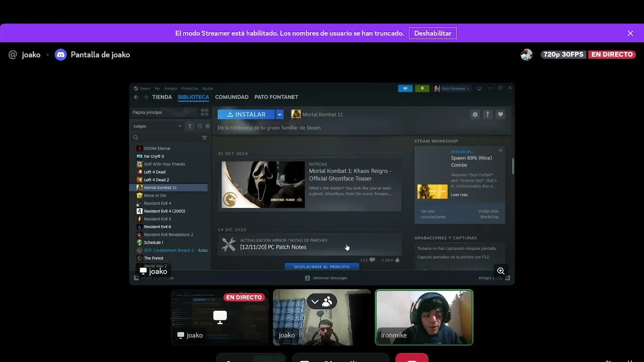Select Resident Evil Revelations 2
This screenshot has height=362, width=644.
pos(169,235)
